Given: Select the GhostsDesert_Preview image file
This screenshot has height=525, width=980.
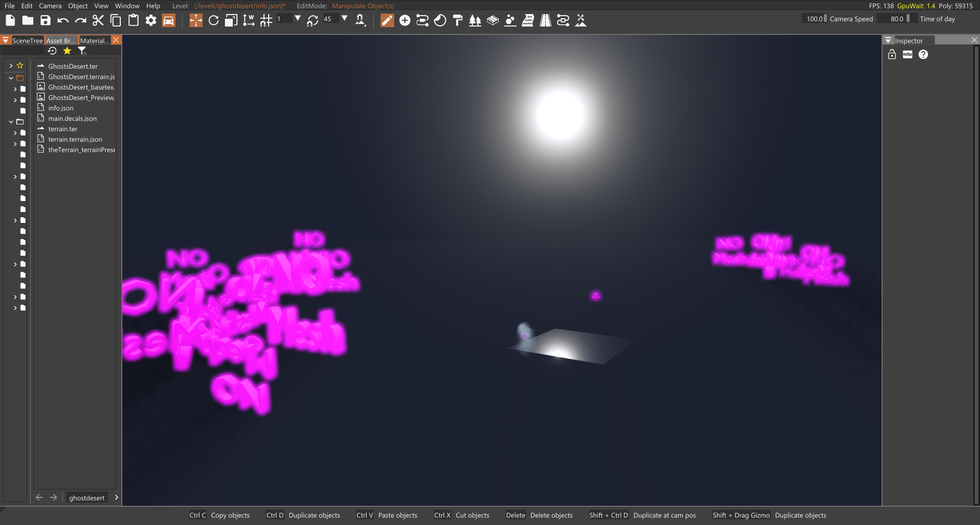Looking at the screenshot, I should click(x=75, y=97).
